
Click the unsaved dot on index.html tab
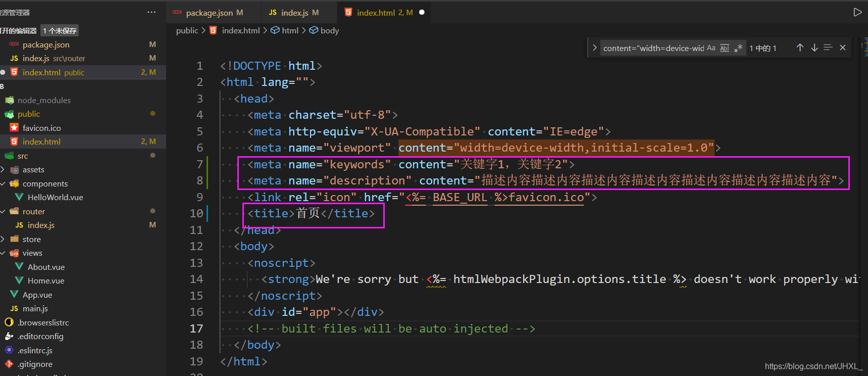[x=422, y=12]
